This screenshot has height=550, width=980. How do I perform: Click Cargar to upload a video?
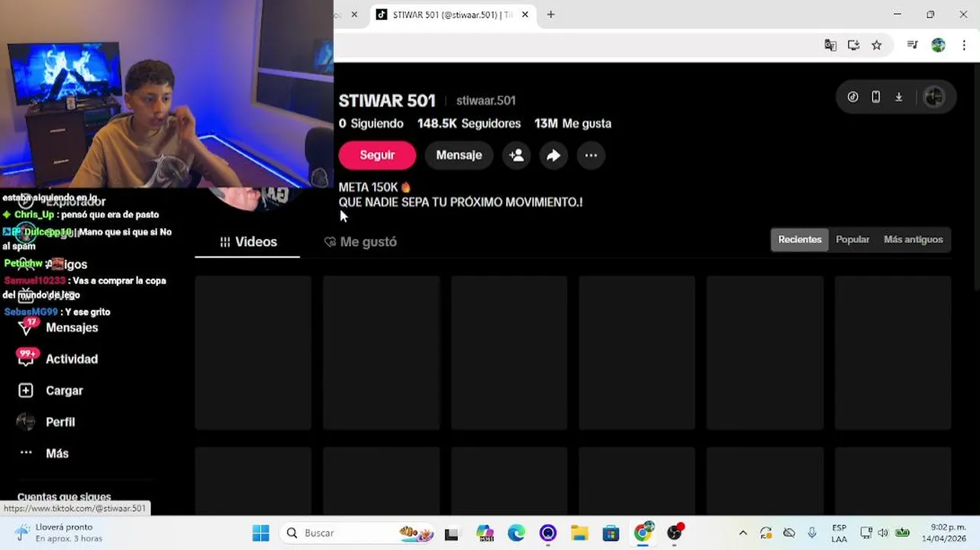tap(64, 390)
